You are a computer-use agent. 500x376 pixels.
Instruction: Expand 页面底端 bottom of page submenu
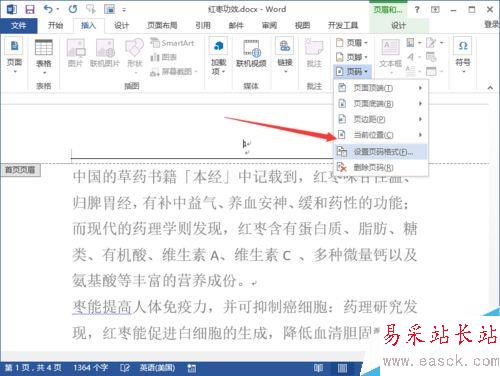pyautogui.click(x=381, y=104)
